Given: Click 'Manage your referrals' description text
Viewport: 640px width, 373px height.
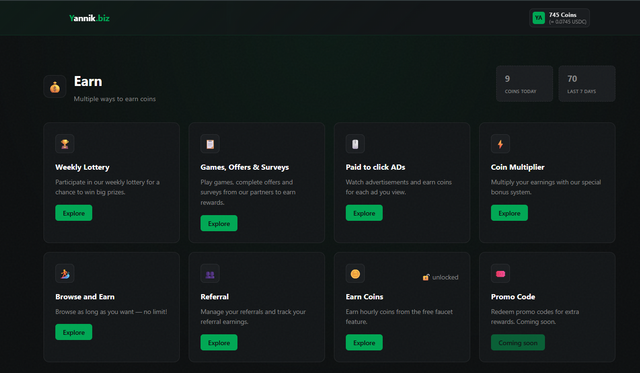Looking at the screenshot, I should [x=253, y=317].
